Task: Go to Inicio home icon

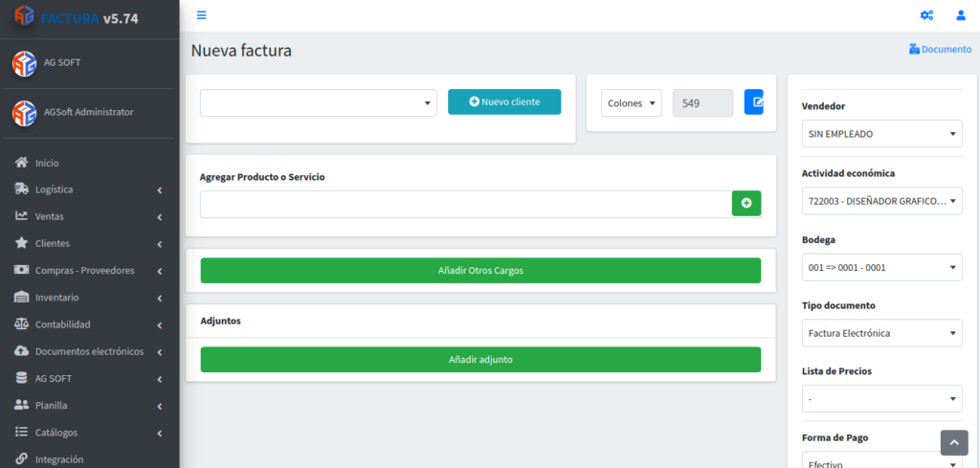Action: [22, 163]
